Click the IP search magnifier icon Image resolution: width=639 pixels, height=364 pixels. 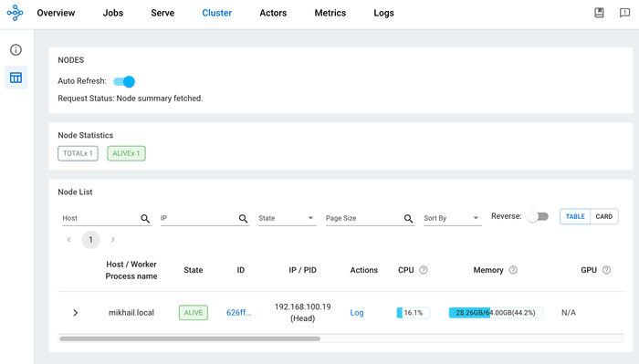click(244, 219)
